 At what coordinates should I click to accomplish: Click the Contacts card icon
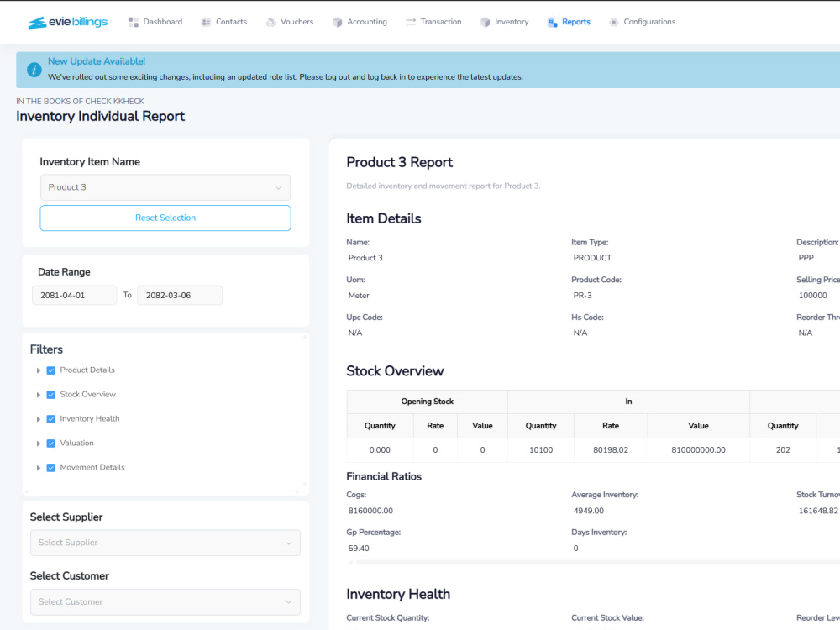pyautogui.click(x=206, y=22)
